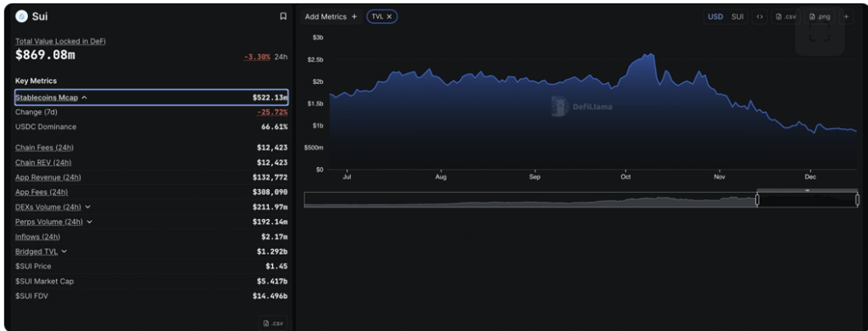
Task: Click right handle of chart range slider
Action: [857, 199]
